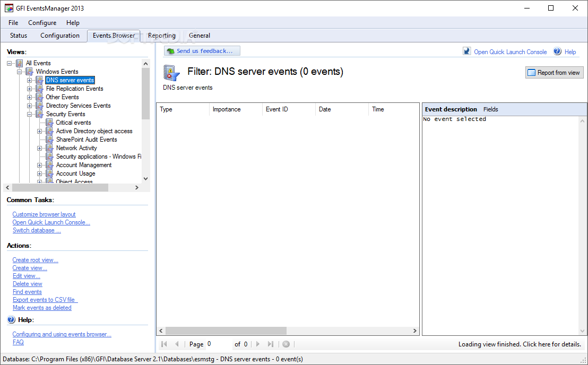Viewport: 588px width, 365px height.
Task: Expand the Network Activity node
Action: (x=39, y=149)
